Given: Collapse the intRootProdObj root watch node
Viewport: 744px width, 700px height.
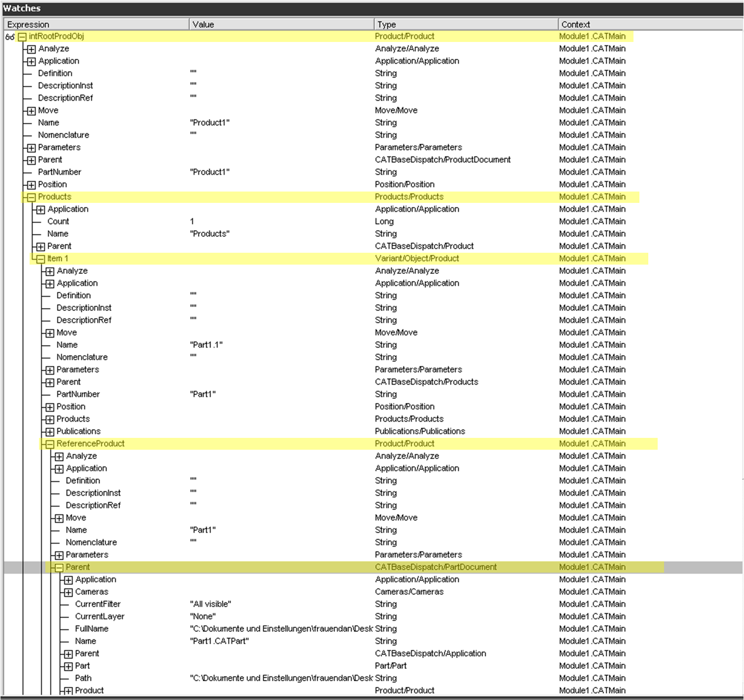Looking at the screenshot, I should coord(22,37).
